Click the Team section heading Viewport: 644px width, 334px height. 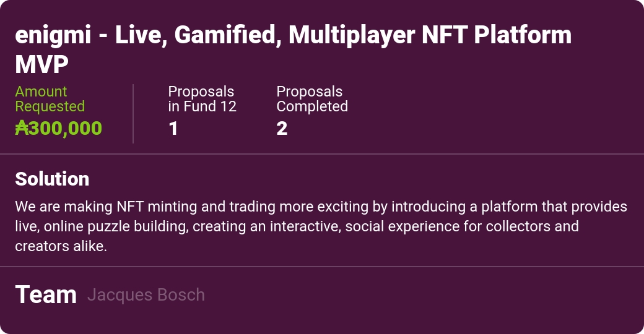(x=46, y=294)
